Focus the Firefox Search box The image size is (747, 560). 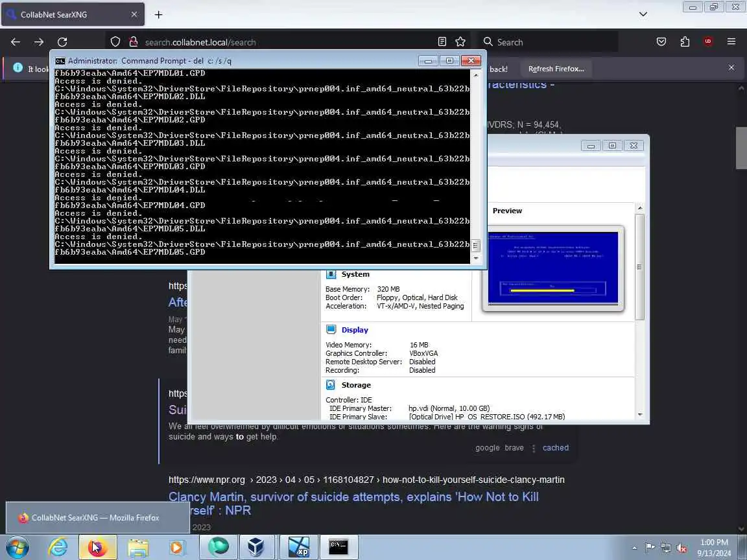pos(548,42)
